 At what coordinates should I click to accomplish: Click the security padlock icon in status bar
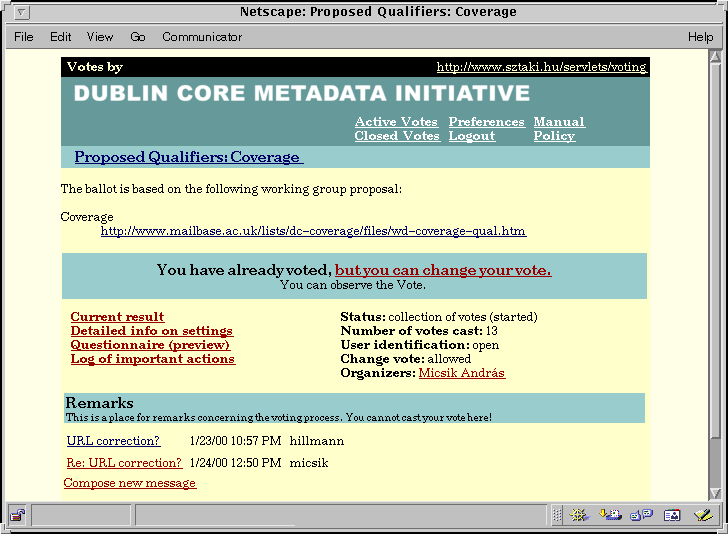pos(18,515)
